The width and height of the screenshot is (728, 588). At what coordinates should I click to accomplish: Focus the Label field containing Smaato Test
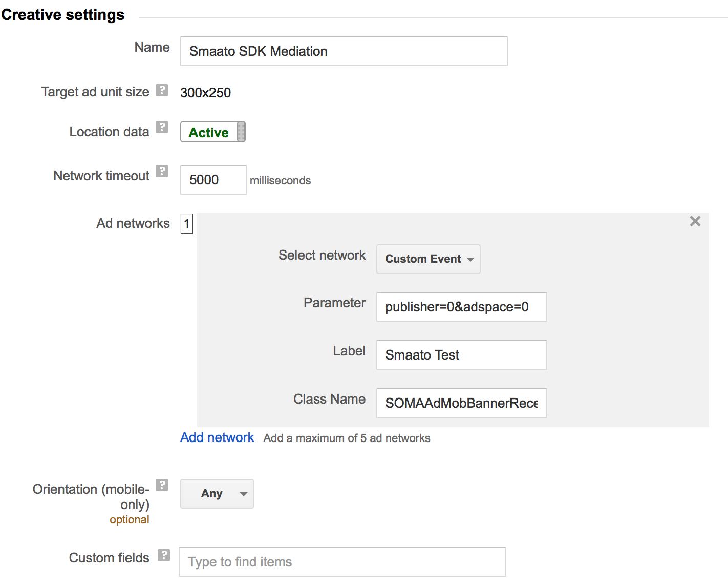click(461, 355)
